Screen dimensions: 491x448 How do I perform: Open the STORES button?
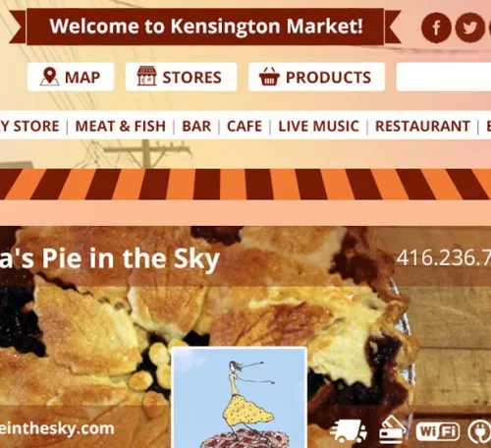click(x=181, y=77)
